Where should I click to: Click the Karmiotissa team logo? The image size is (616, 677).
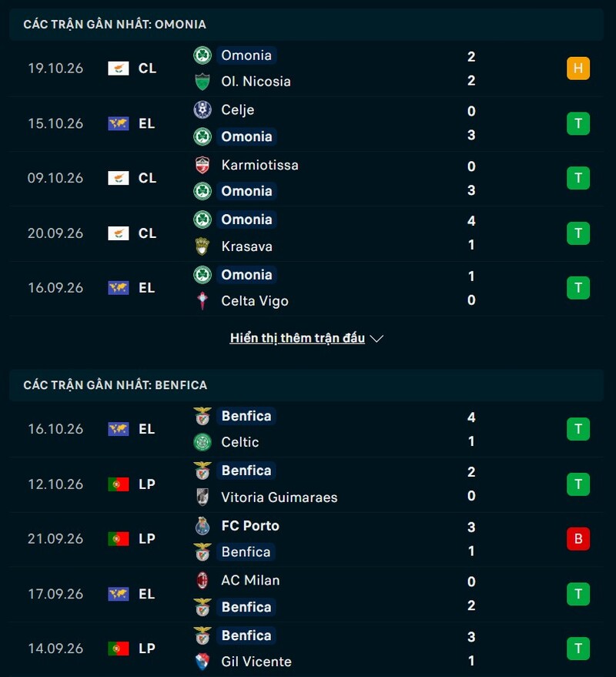click(x=202, y=165)
